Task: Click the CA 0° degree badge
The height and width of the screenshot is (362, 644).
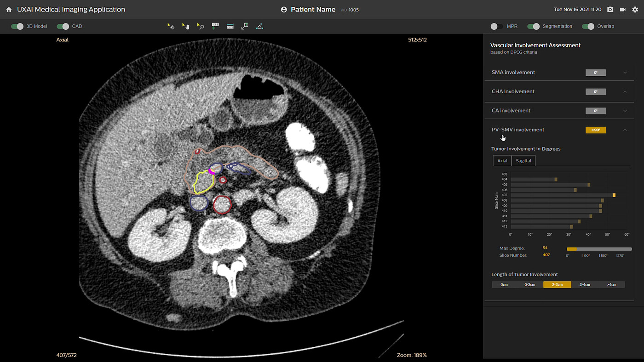Action: pos(596,111)
